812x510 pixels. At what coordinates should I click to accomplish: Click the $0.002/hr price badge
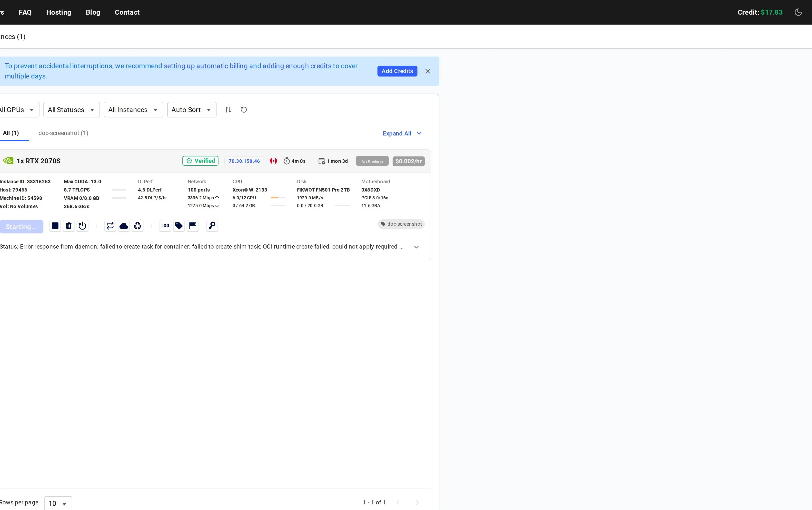[408, 161]
